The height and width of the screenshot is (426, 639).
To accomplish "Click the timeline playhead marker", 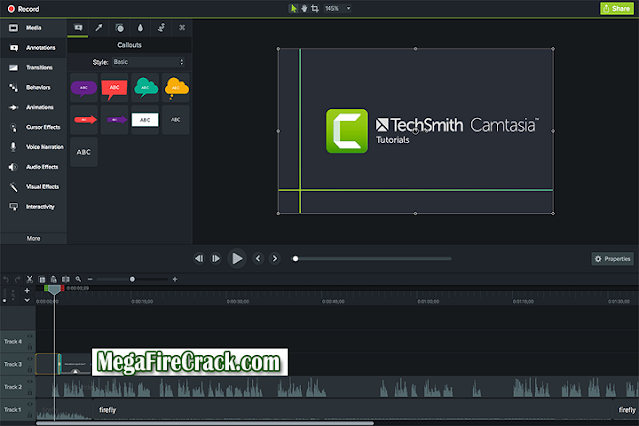I will click(x=54, y=289).
